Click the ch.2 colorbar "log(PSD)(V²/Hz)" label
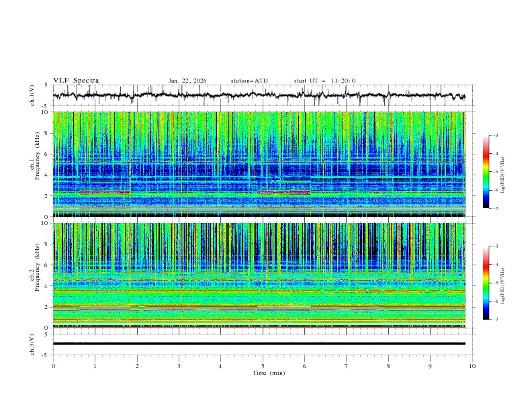The height and width of the screenshot is (411, 532). [x=502, y=285]
